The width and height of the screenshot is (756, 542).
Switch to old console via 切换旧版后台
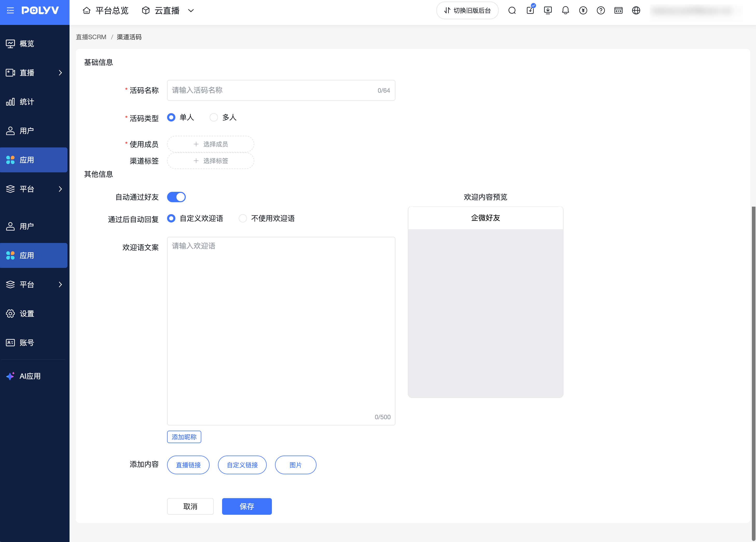(x=467, y=10)
